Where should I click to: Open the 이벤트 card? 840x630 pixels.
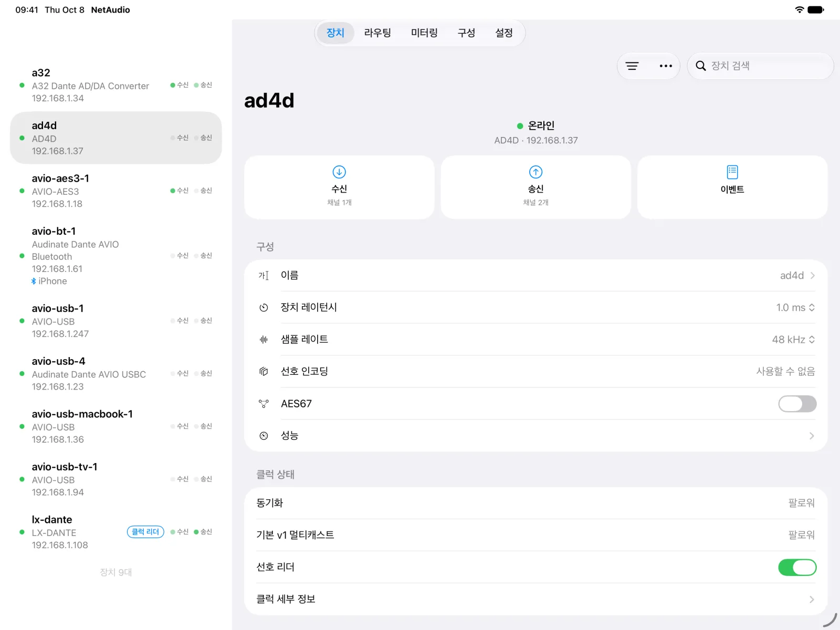point(732,187)
